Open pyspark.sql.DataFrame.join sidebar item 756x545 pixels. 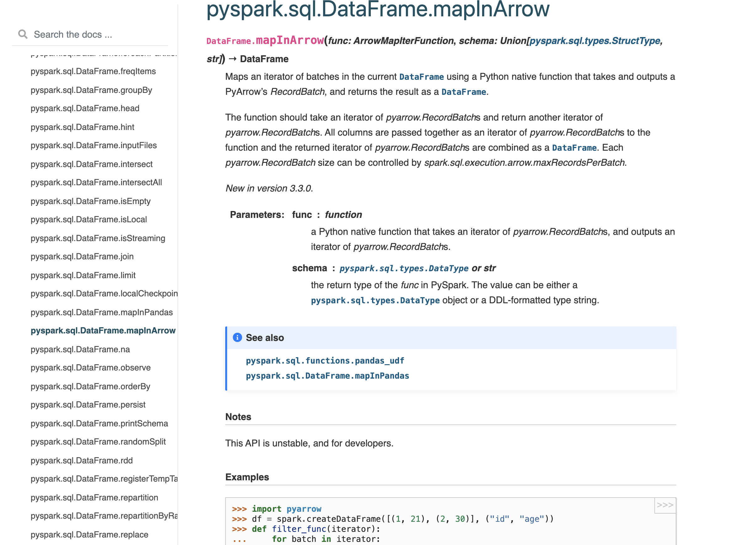pos(82,256)
